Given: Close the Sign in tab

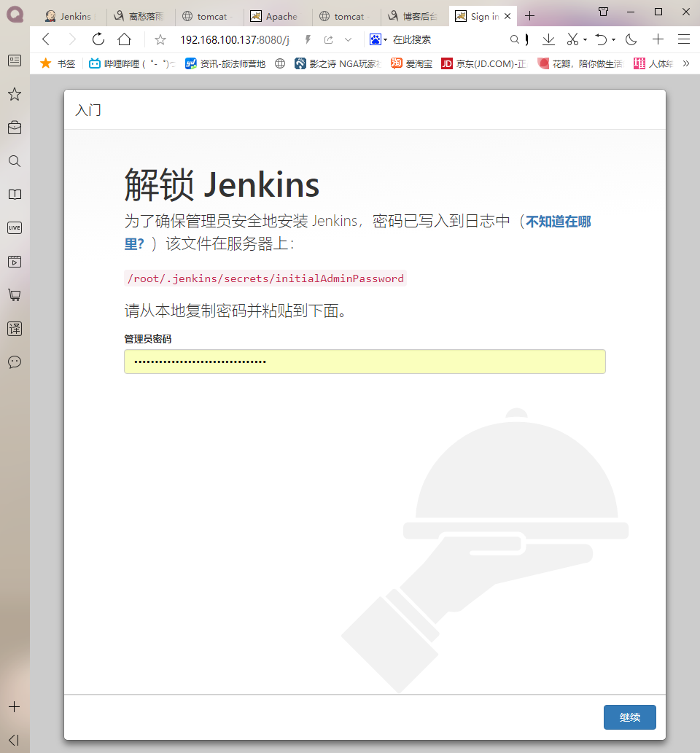Looking at the screenshot, I should tap(507, 16).
